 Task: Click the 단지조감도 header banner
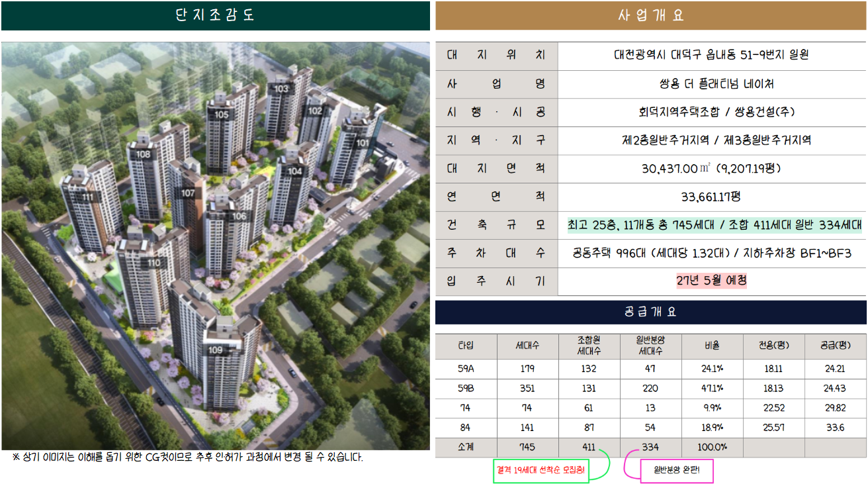pyautogui.click(x=215, y=16)
